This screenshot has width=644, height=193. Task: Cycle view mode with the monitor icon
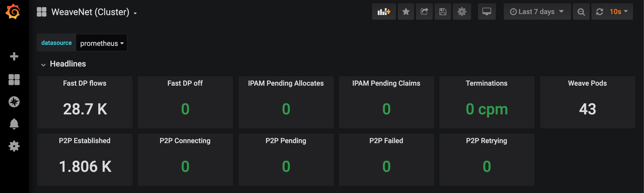(x=487, y=12)
